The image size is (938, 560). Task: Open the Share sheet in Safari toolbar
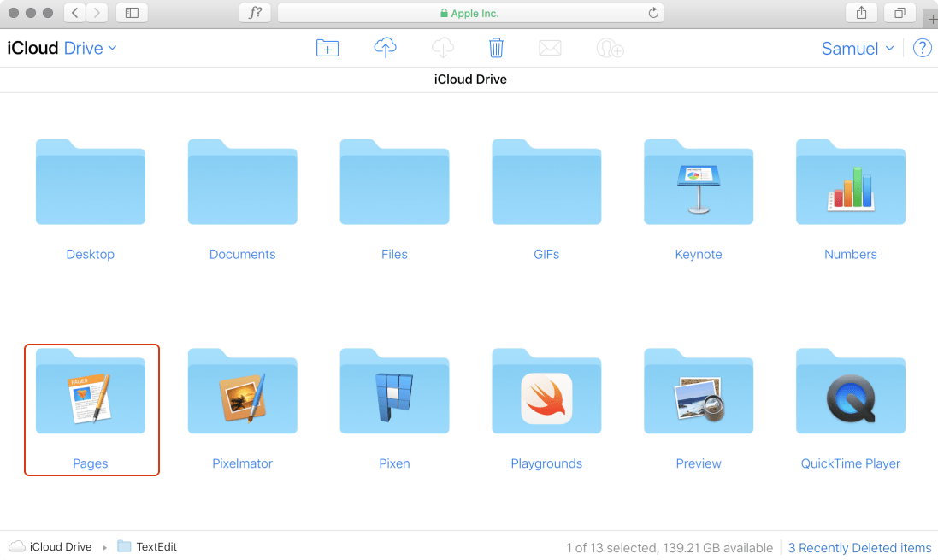click(x=861, y=13)
